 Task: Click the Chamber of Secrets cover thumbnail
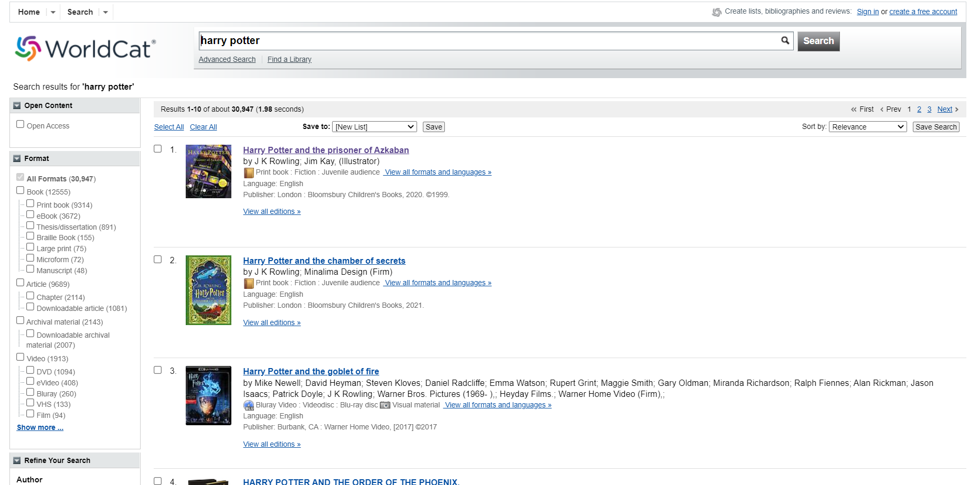pyautogui.click(x=208, y=290)
